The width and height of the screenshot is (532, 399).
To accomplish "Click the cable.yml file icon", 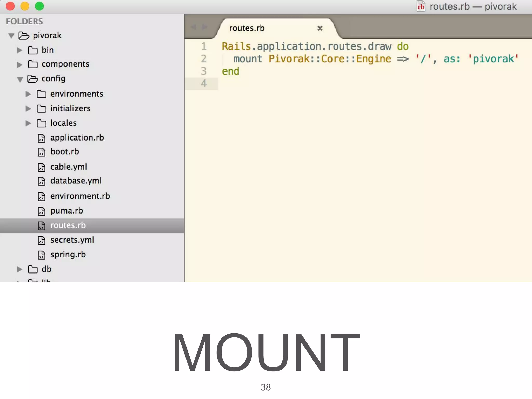I will [42, 167].
